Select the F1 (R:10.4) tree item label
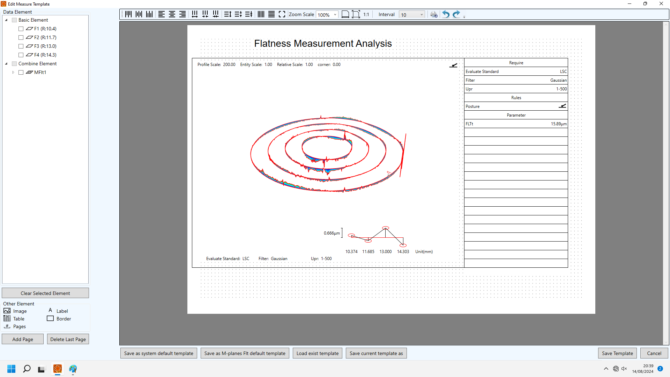670x377 pixels. pos(45,29)
